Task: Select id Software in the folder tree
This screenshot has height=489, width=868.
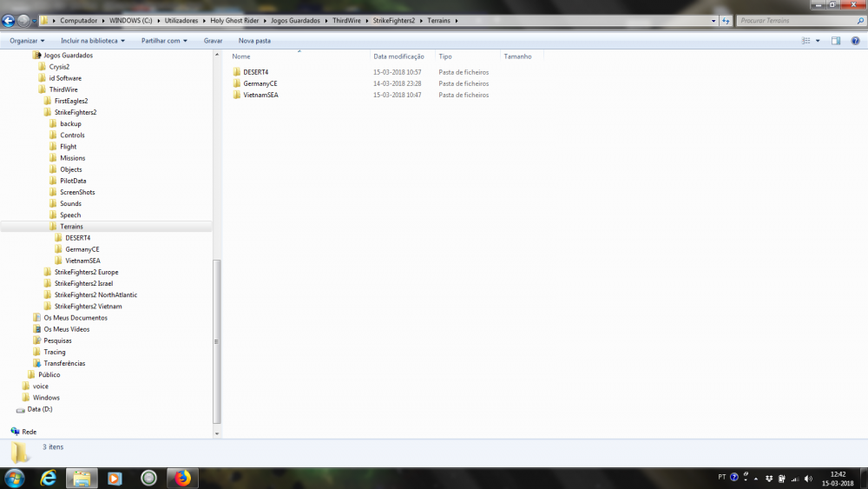Action: [65, 78]
